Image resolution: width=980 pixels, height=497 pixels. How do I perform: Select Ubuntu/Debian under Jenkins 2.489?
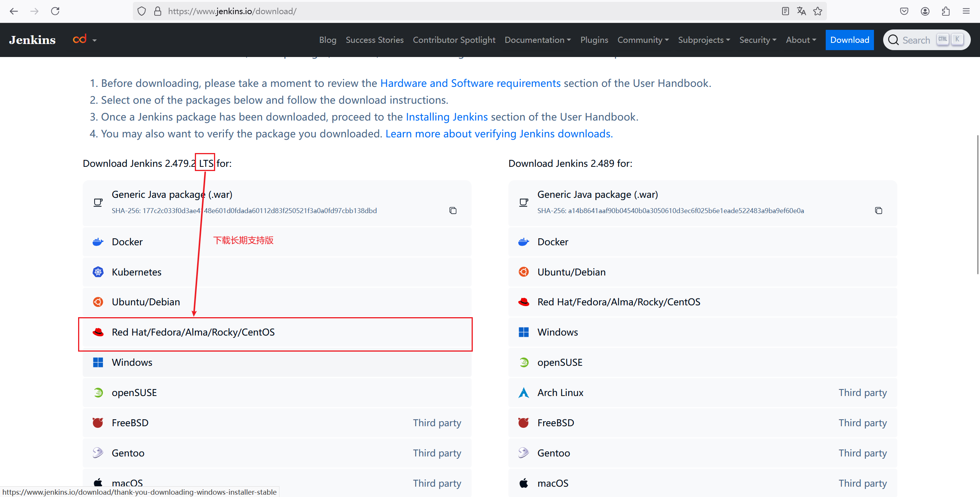(703, 272)
